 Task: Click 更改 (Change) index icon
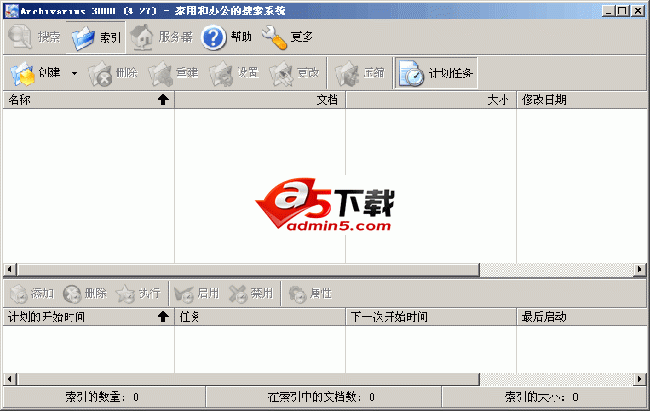(x=294, y=73)
